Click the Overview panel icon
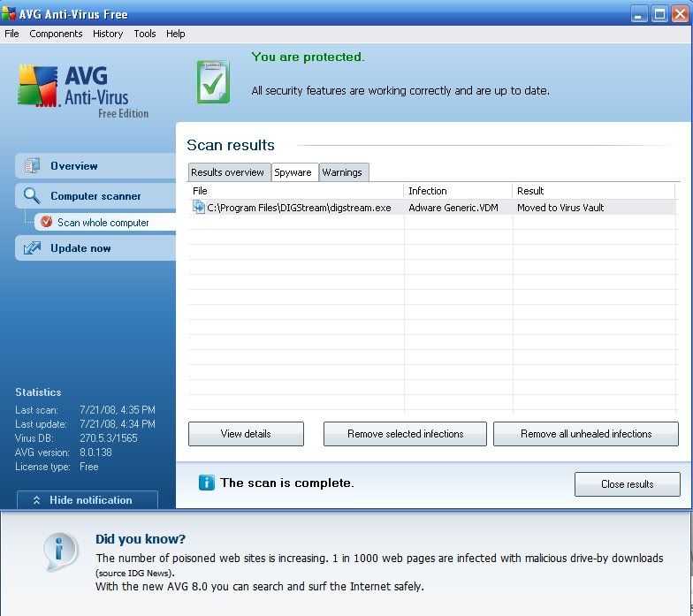The image size is (693, 616). click(x=32, y=166)
